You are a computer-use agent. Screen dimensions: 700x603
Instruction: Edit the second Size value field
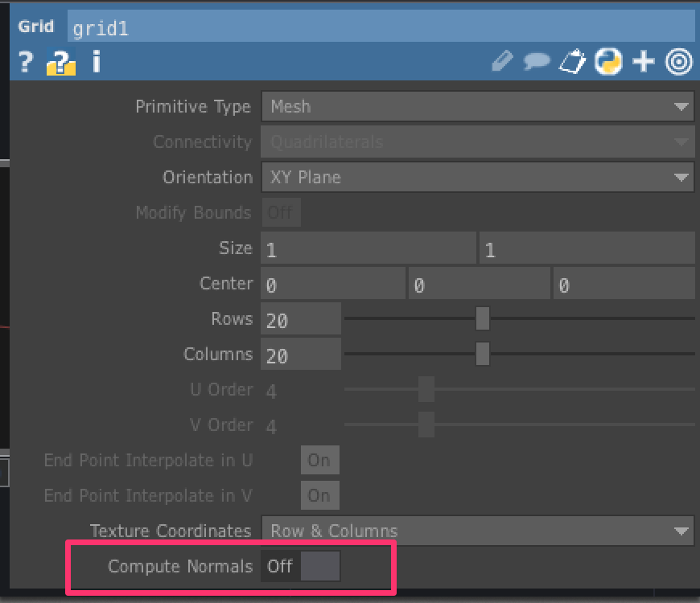pyautogui.click(x=587, y=248)
